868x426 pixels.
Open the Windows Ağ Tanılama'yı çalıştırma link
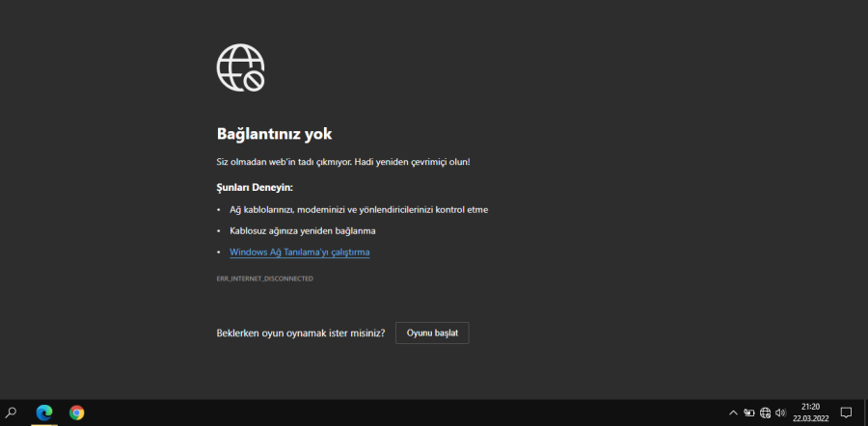click(299, 253)
